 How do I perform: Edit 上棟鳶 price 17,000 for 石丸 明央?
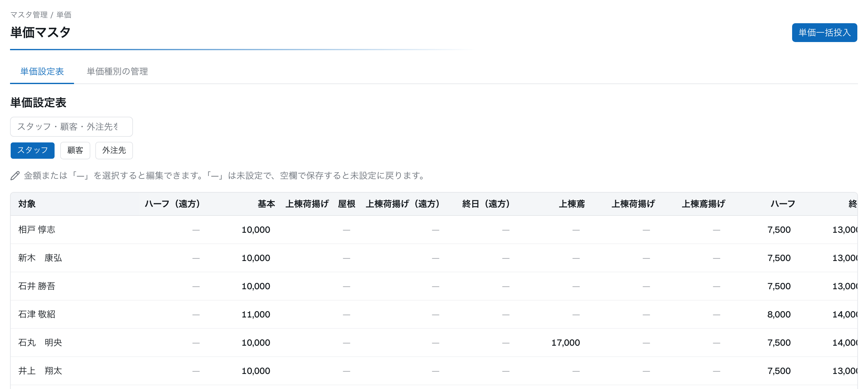point(565,343)
